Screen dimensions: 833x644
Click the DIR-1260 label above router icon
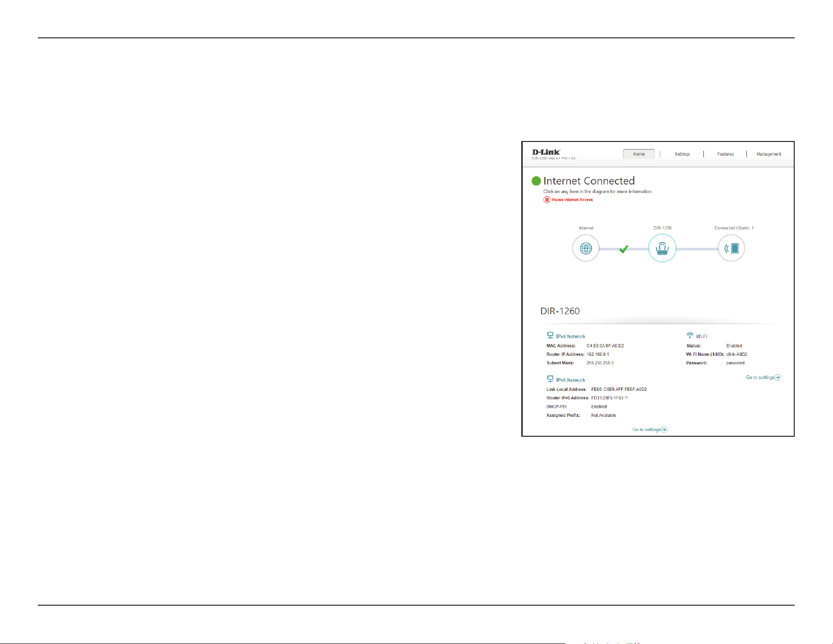(662, 228)
